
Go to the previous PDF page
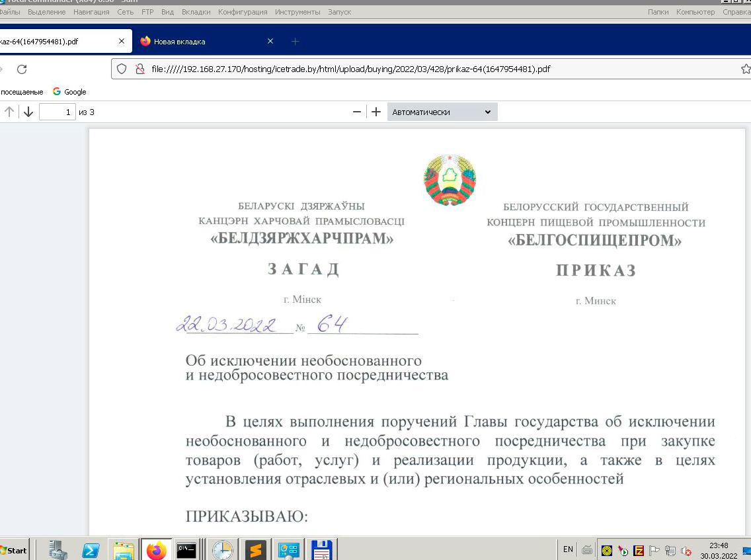[x=9, y=112]
